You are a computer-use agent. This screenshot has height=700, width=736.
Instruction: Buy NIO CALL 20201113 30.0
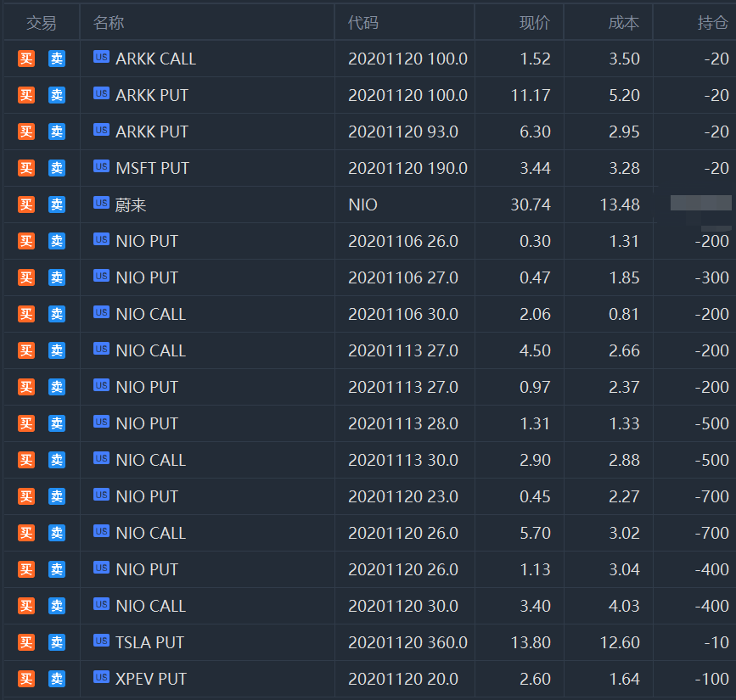click(26, 460)
